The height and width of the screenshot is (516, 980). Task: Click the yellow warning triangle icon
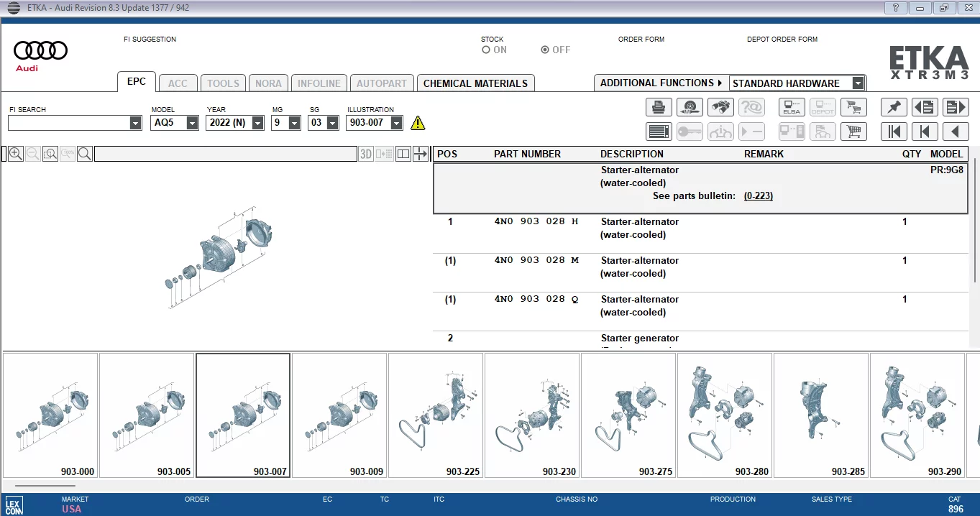tap(418, 123)
